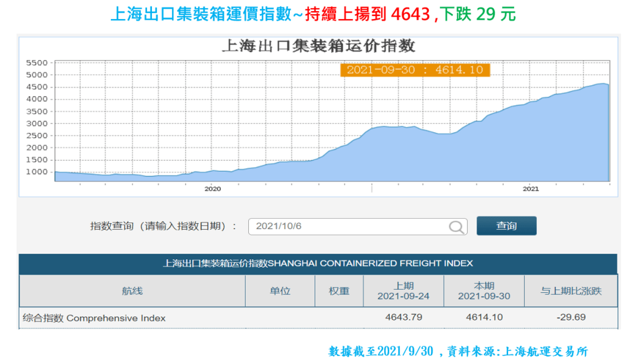The image size is (627, 364).
Task: Select the 本期 2021-09-30 column header
Action: (x=484, y=291)
